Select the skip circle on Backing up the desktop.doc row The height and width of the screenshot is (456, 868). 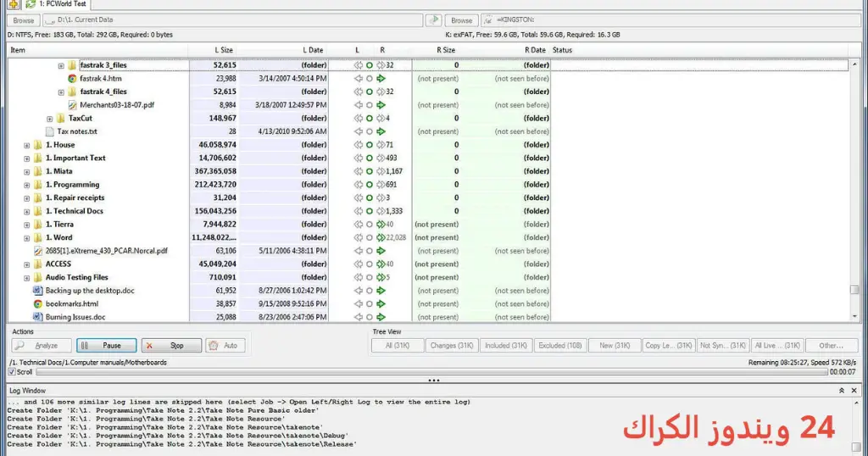click(x=370, y=291)
